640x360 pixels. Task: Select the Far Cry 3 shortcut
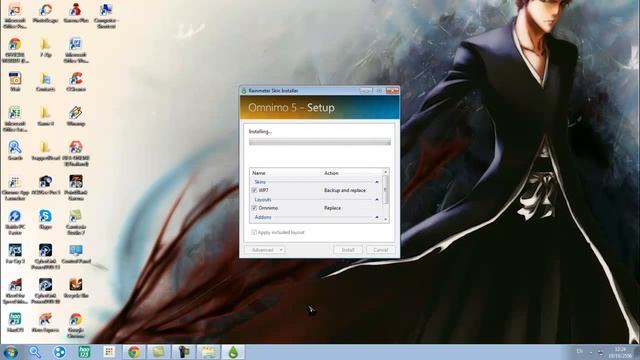tap(15, 254)
